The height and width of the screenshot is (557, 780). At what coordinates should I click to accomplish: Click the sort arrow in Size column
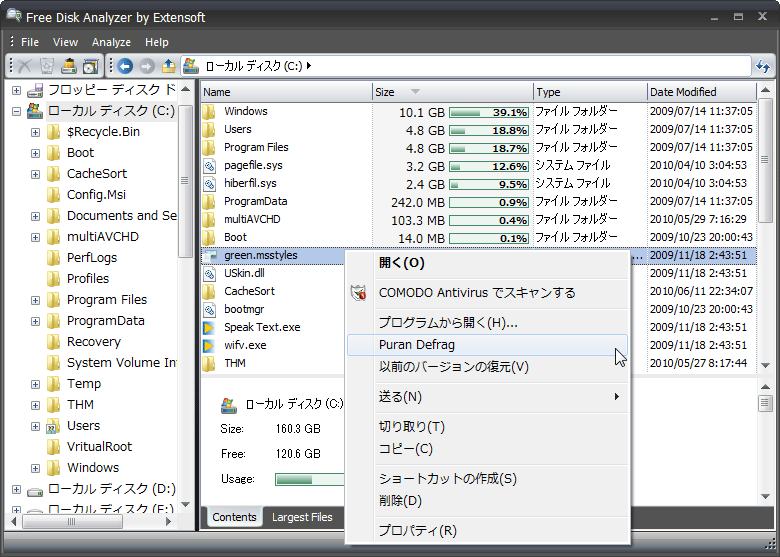coord(415,92)
